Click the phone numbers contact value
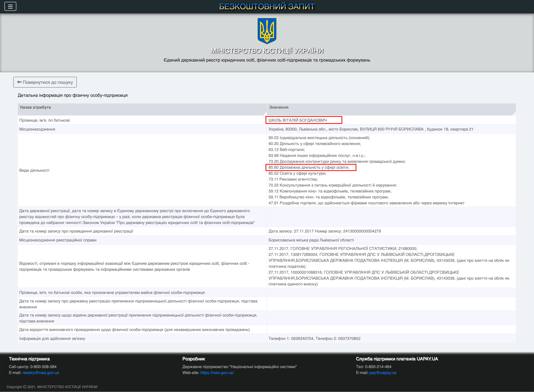 (314, 338)
